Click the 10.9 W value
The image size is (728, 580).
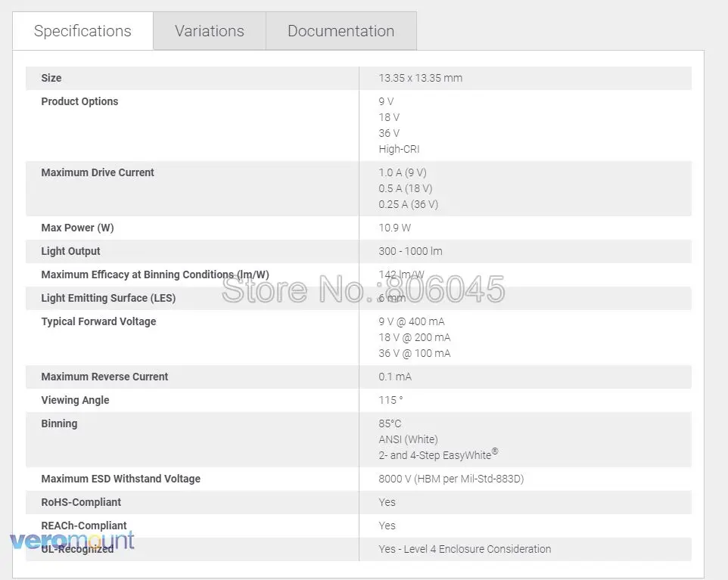pyautogui.click(x=394, y=228)
